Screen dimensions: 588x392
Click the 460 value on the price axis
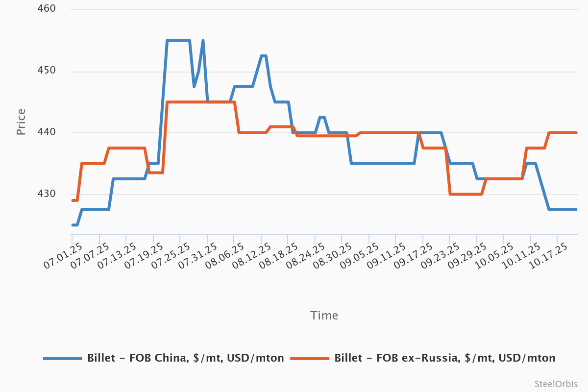(47, 9)
